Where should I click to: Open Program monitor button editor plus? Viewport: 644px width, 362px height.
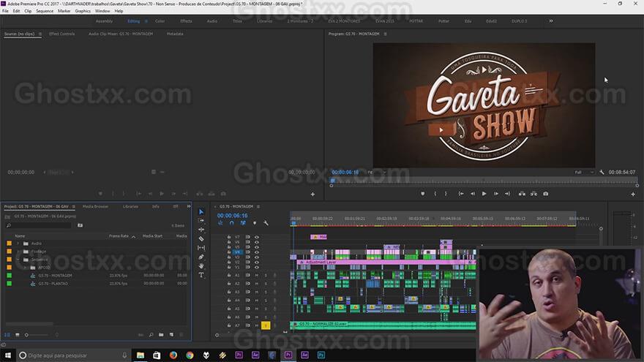[633, 194]
